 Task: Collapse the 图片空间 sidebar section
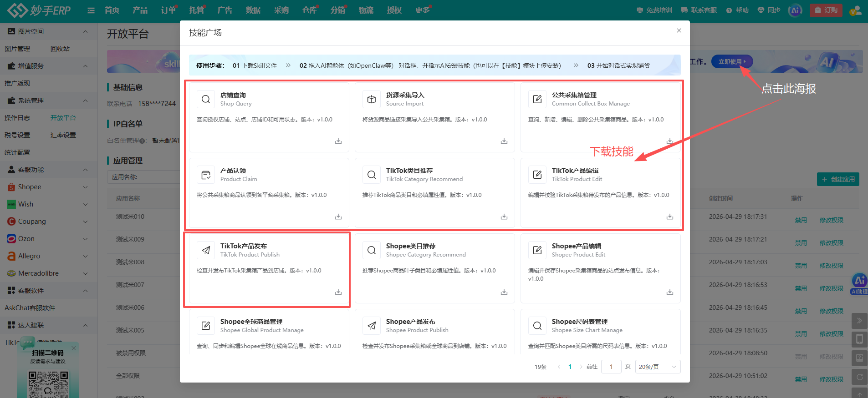(86, 31)
